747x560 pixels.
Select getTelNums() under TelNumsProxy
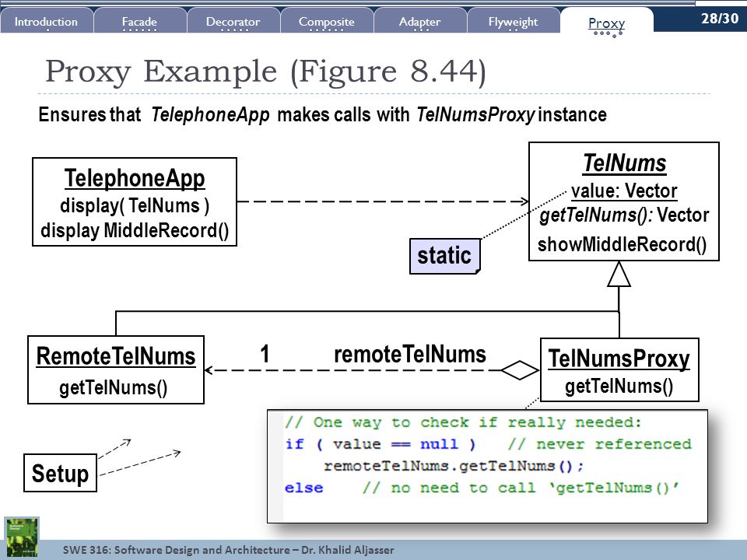[619, 386]
